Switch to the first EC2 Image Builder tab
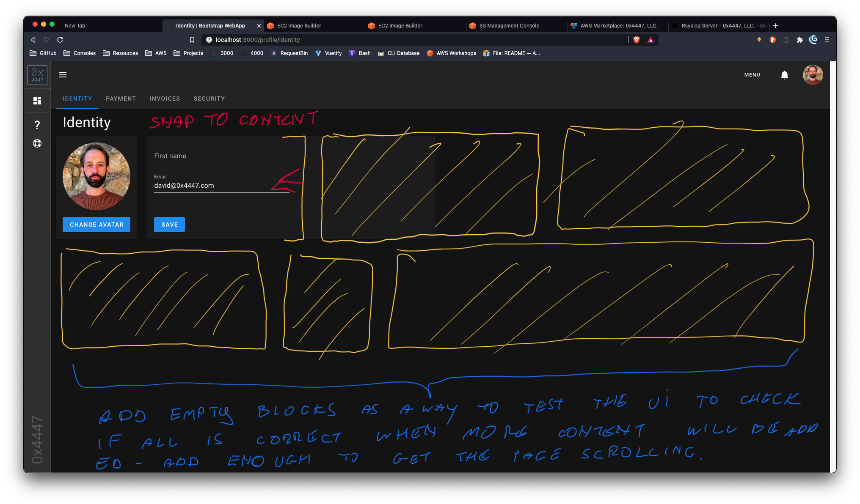 point(314,26)
